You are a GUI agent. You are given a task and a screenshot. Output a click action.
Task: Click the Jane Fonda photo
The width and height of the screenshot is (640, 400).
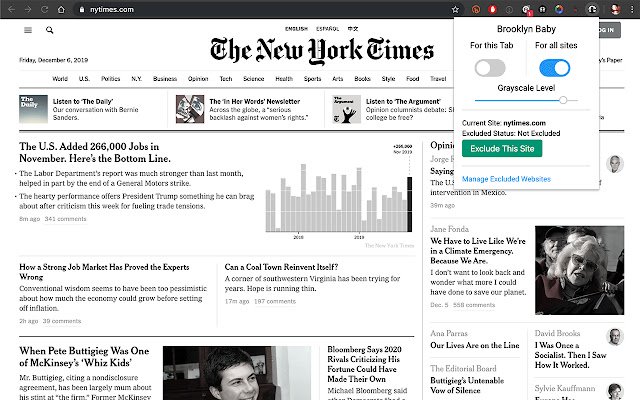click(x=579, y=270)
